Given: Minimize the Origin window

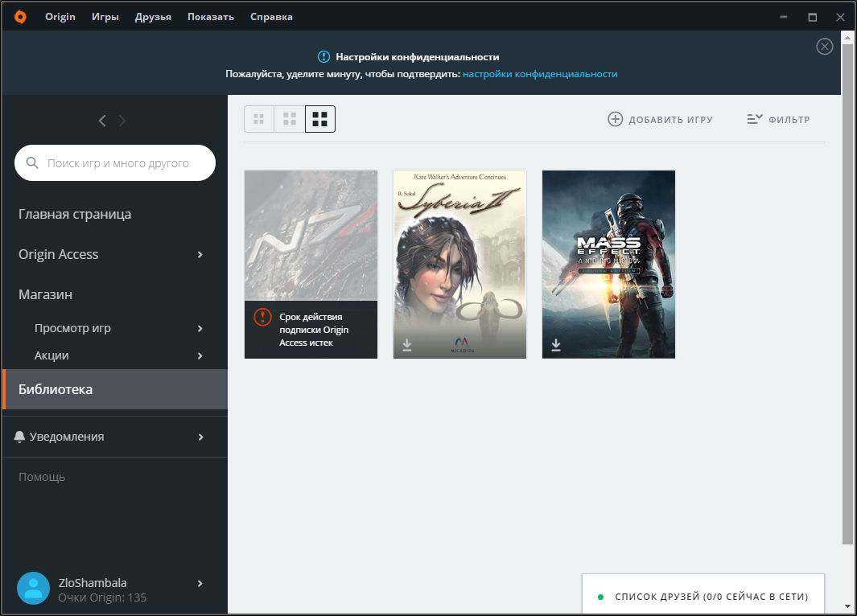Looking at the screenshot, I should 783,17.
